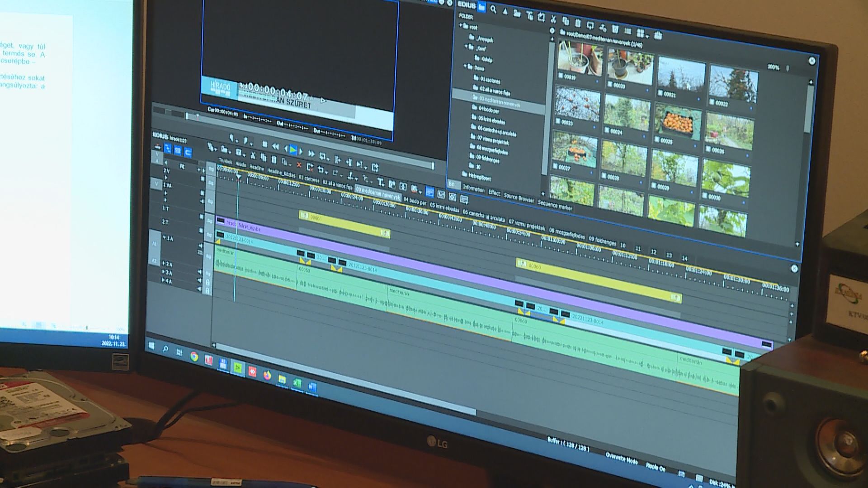
Task: Expand the 2 A audio track
Action: click(163, 263)
